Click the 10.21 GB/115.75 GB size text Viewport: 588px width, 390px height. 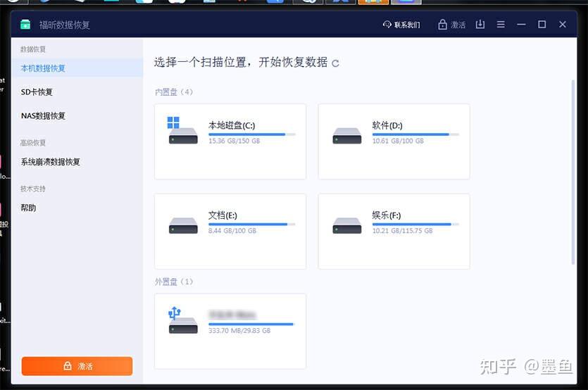pos(402,231)
